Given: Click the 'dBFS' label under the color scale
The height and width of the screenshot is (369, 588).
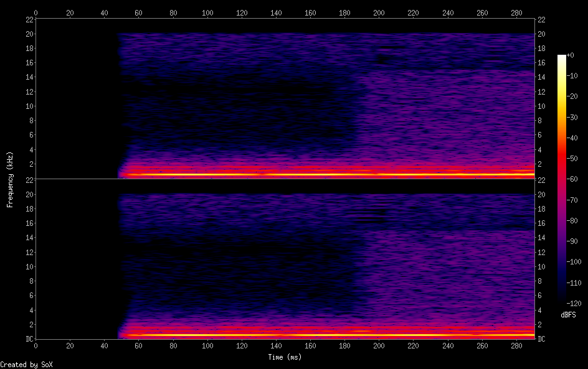Looking at the screenshot, I should tap(568, 315).
